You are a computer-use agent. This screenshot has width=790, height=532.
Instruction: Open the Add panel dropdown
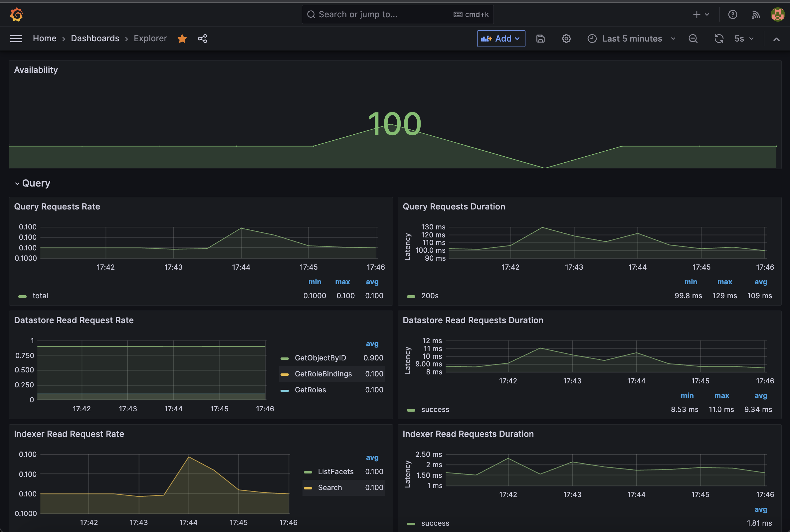[501, 39]
